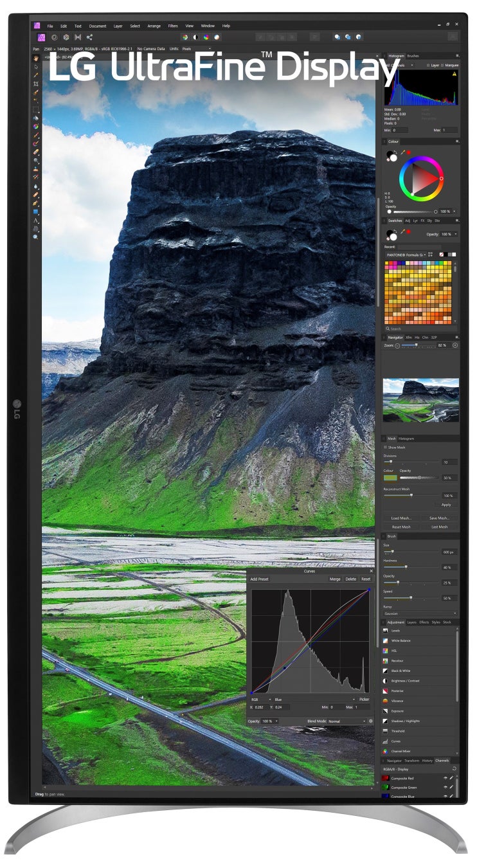
Task: Open the Ramp Gaussian dropdown
Action: (420, 614)
